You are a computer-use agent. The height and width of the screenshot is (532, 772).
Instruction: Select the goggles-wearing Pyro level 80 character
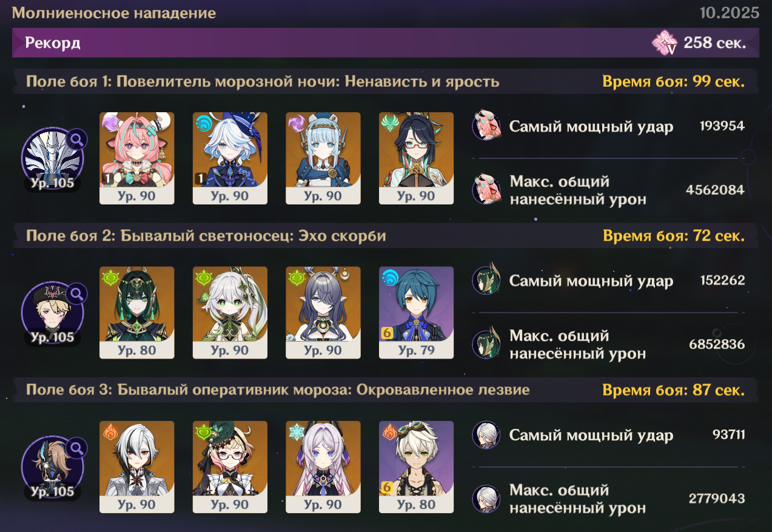pyautogui.click(x=416, y=467)
